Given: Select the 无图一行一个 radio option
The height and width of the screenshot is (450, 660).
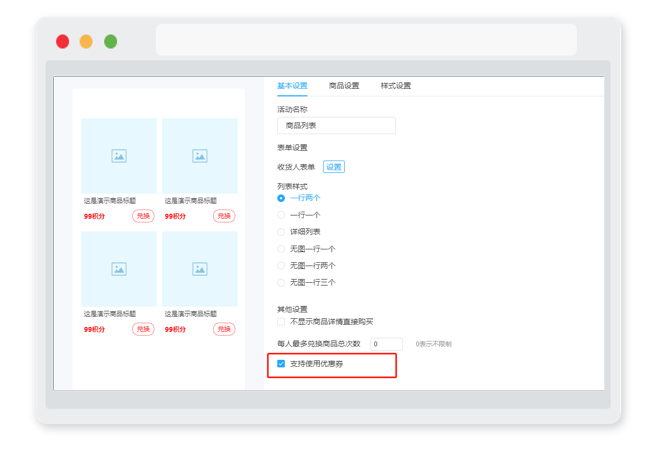Looking at the screenshot, I should [x=281, y=249].
